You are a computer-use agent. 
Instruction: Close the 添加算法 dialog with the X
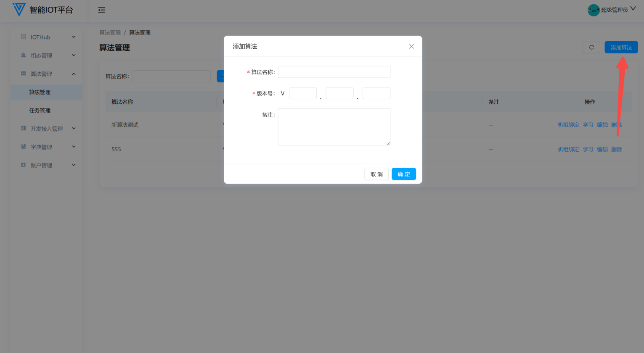[x=411, y=46]
